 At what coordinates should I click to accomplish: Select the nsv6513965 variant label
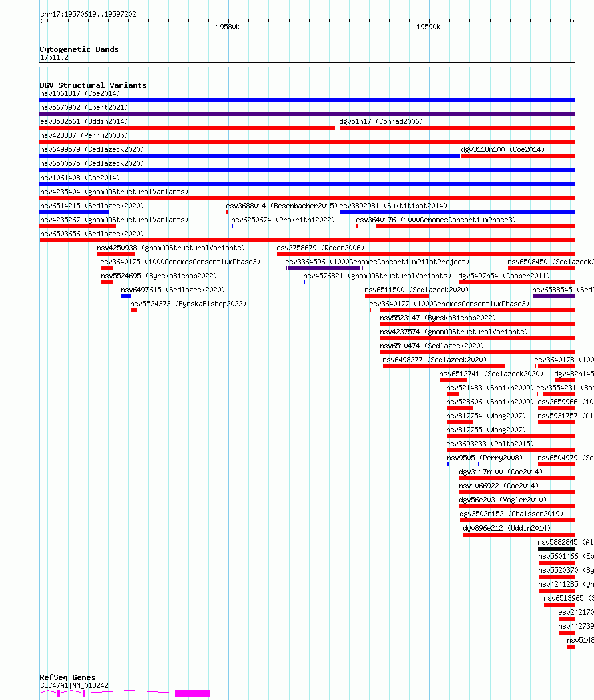569,598
